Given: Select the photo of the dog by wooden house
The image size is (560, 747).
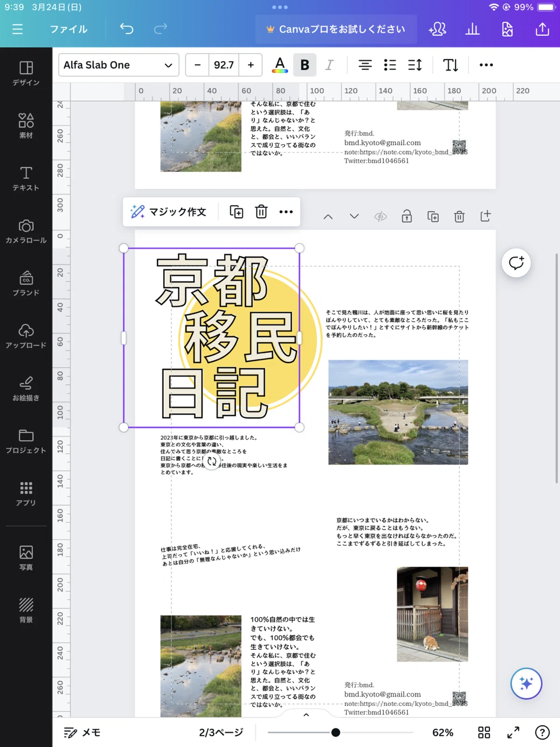Looking at the screenshot, I should pos(433,614).
